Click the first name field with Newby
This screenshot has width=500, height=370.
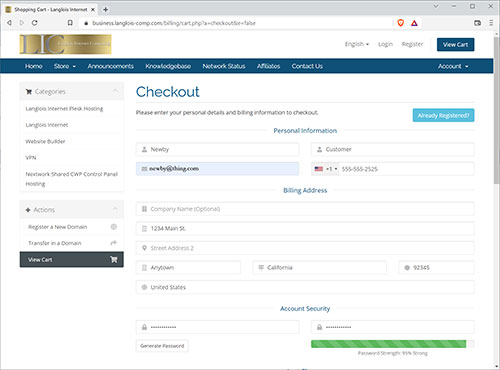coord(217,149)
